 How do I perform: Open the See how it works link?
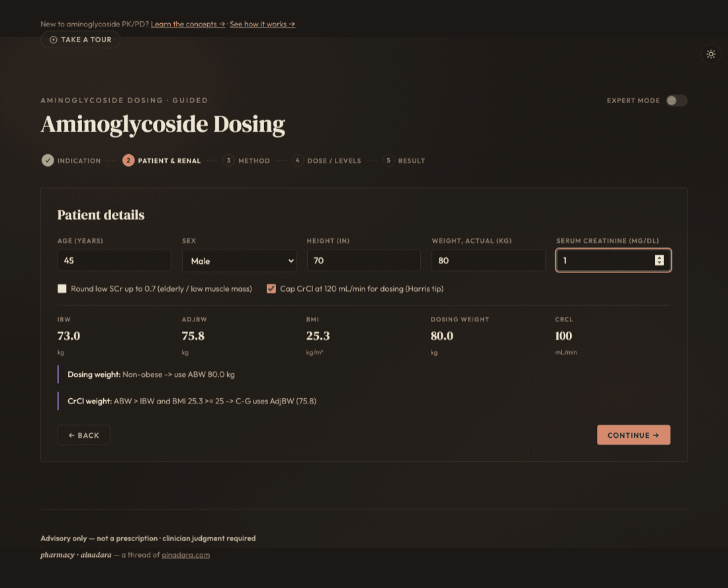tap(262, 24)
